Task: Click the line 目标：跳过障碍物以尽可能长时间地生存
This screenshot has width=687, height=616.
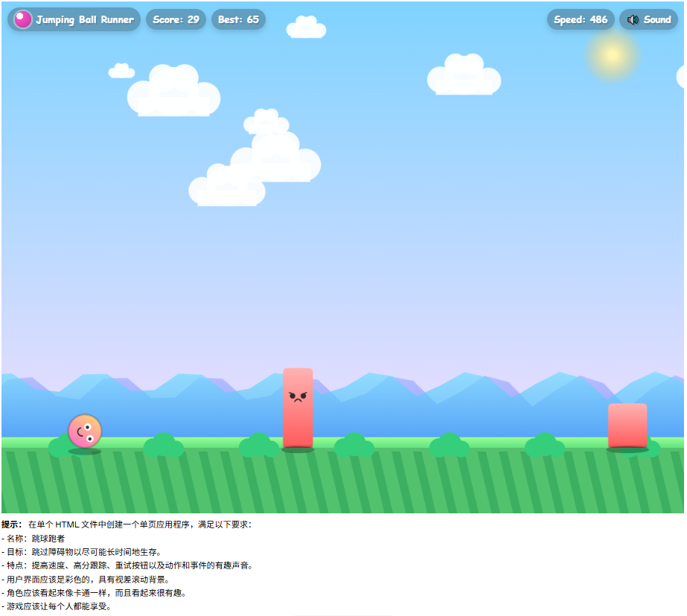Action: point(81,552)
